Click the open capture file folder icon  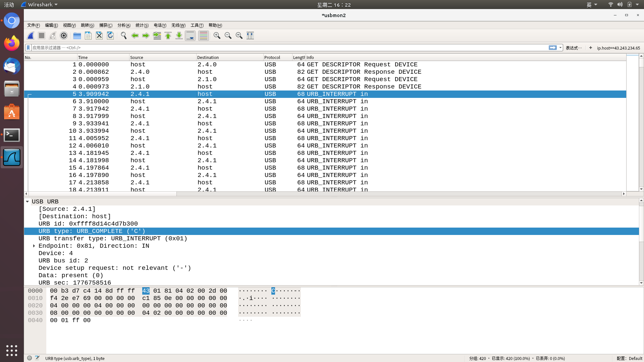(x=77, y=36)
